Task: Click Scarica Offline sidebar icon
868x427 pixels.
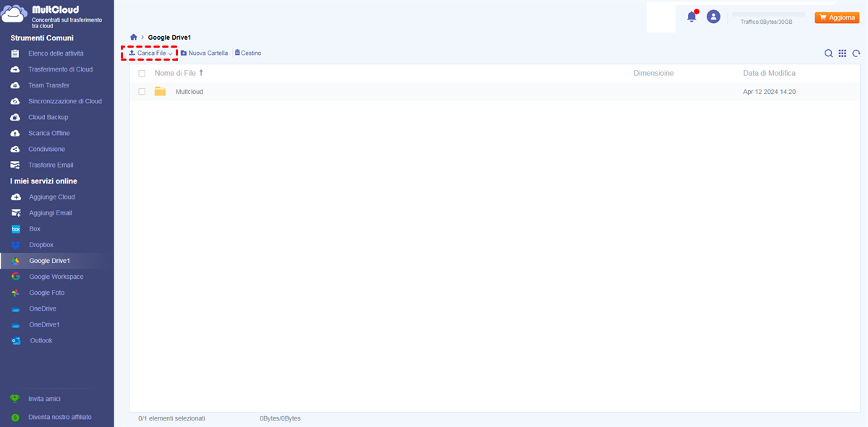Action: pyautogui.click(x=15, y=133)
